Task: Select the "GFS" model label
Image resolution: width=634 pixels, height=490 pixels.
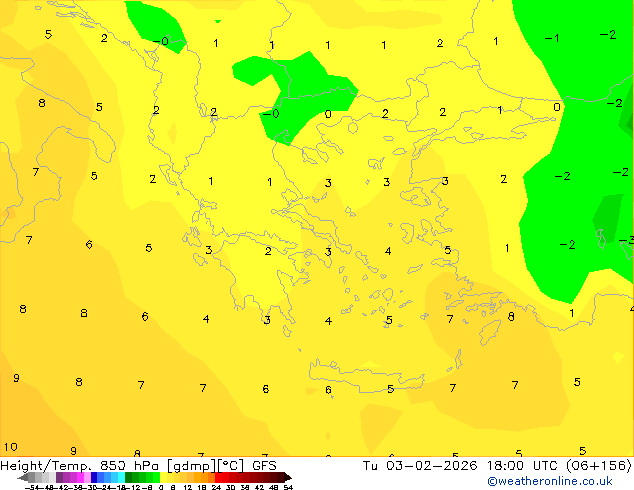Action: (x=264, y=466)
